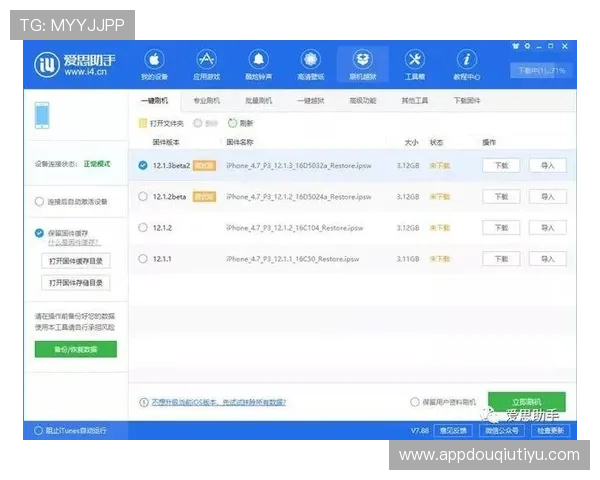This screenshot has height=480, width=600.
Task: Click file name iPhone_4.7_P3_12.1.3_16D5032a_Restore.ipsw
Action: coord(299,165)
